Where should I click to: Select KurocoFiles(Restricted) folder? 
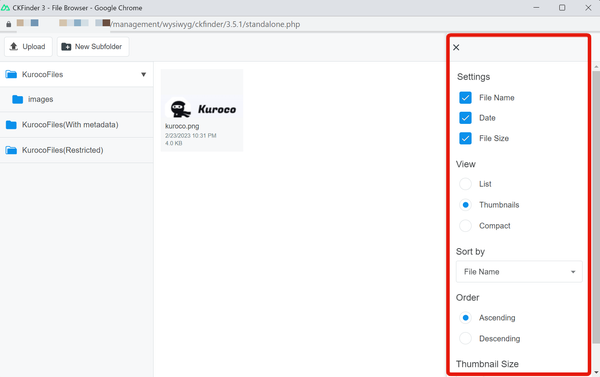pyautogui.click(x=77, y=150)
